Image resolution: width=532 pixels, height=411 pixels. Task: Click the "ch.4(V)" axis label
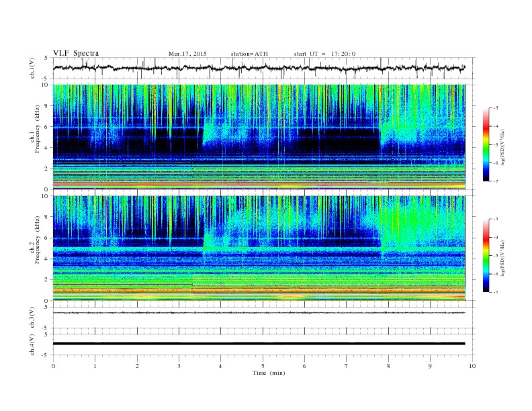[32, 345]
